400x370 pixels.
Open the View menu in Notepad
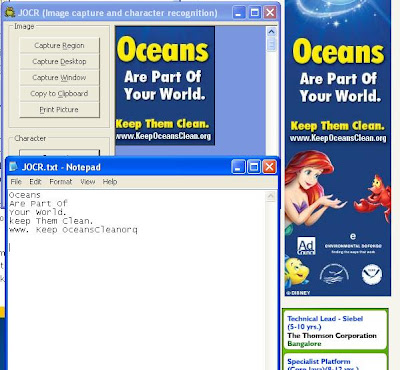[88, 182]
